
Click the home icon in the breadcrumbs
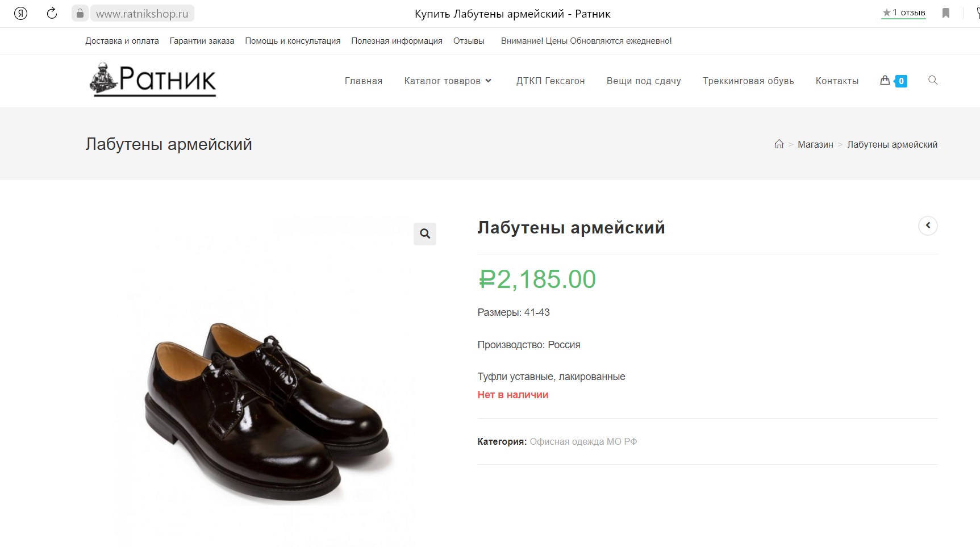tap(779, 144)
